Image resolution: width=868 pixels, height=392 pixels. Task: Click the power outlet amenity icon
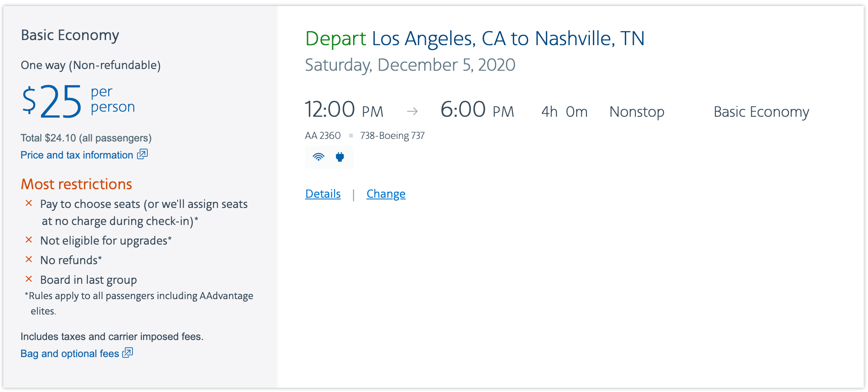[x=340, y=157]
